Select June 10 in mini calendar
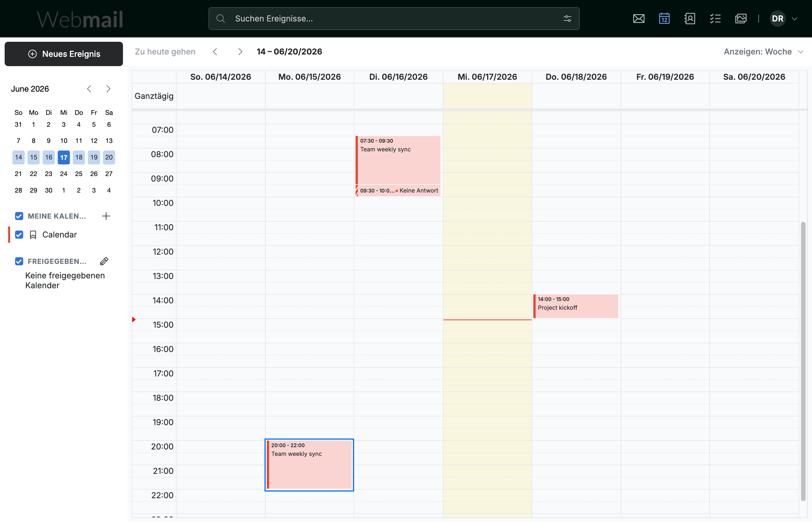The image size is (812, 522). point(64,141)
